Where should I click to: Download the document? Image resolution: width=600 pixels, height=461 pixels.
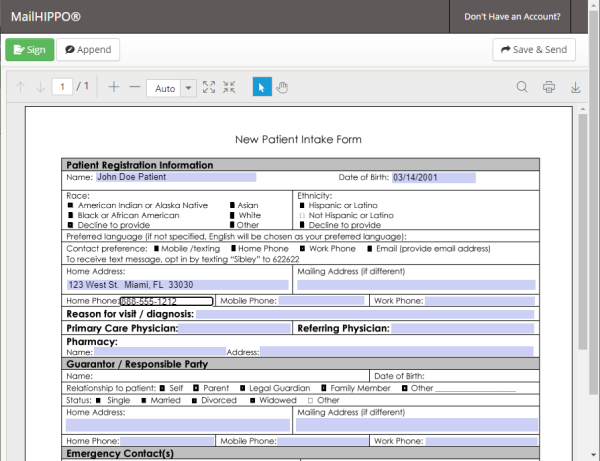tap(576, 87)
